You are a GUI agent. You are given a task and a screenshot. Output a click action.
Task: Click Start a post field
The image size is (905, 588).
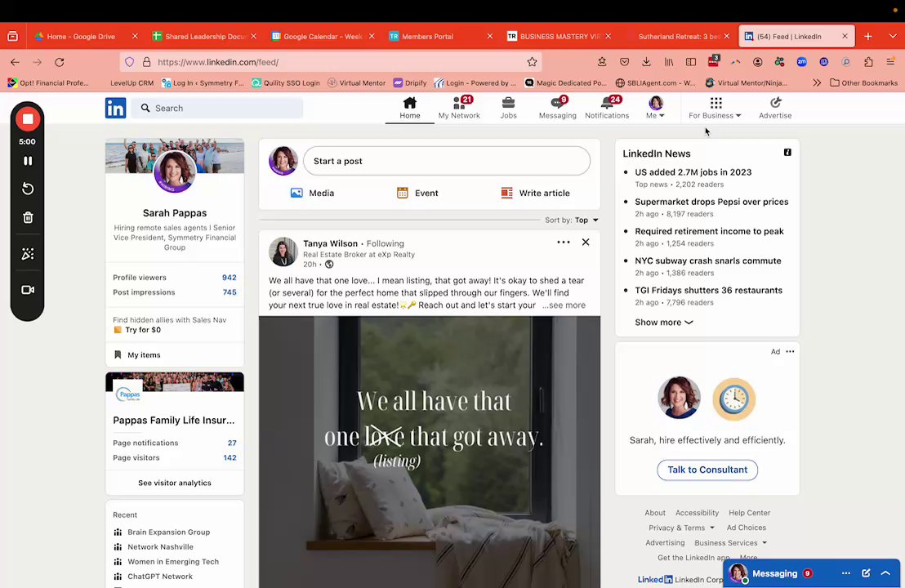pyautogui.click(x=447, y=161)
